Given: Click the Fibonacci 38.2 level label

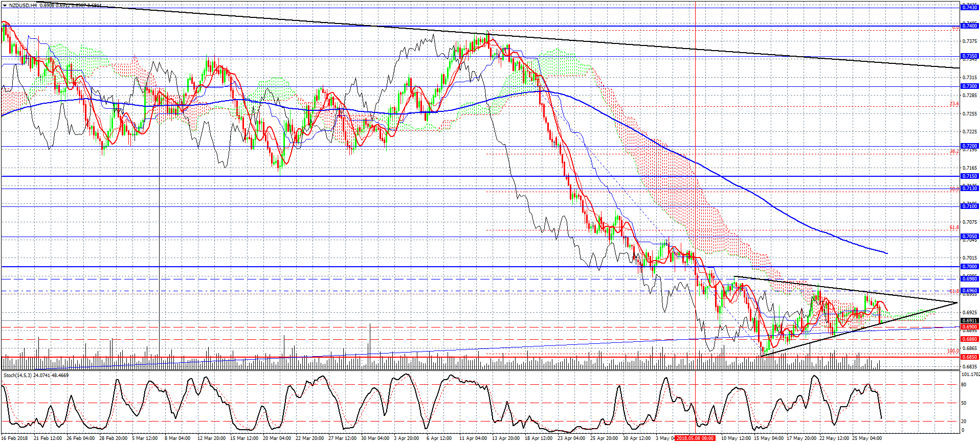Looking at the screenshot, I should click(954, 151).
